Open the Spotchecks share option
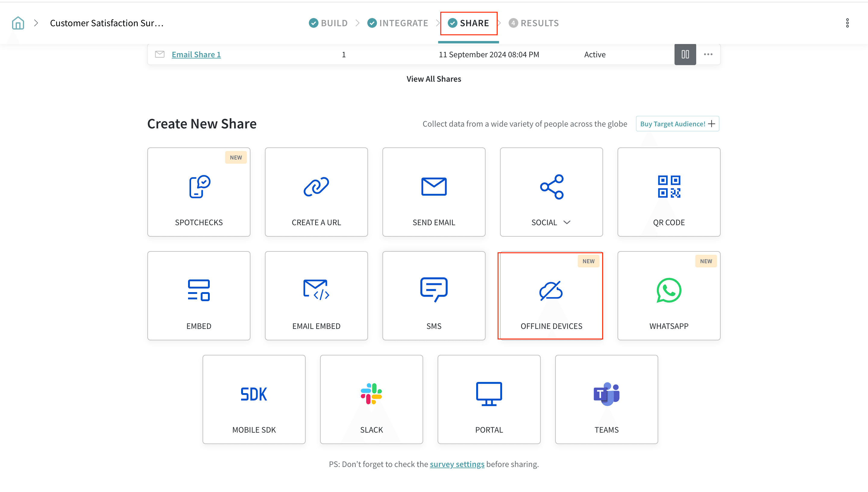The height and width of the screenshot is (492, 868). (199, 192)
